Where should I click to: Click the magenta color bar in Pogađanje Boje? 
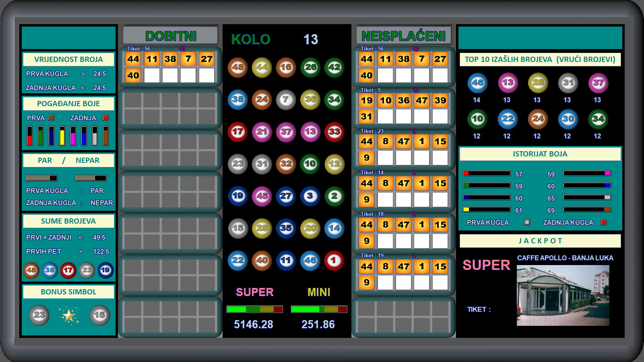click(x=73, y=136)
